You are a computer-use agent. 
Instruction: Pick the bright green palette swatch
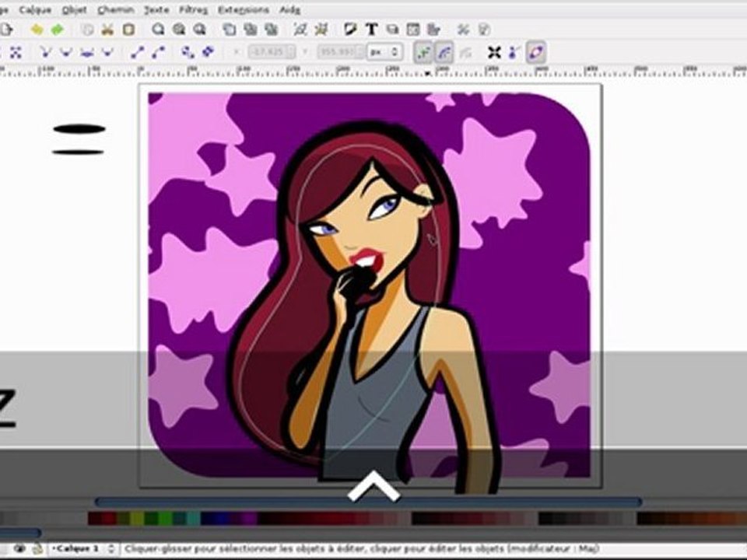click(165, 519)
